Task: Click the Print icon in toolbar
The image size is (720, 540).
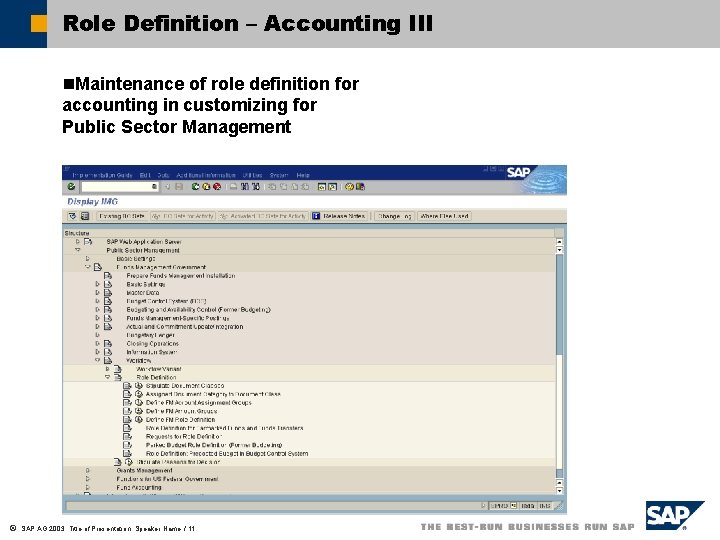Action: [x=234, y=186]
